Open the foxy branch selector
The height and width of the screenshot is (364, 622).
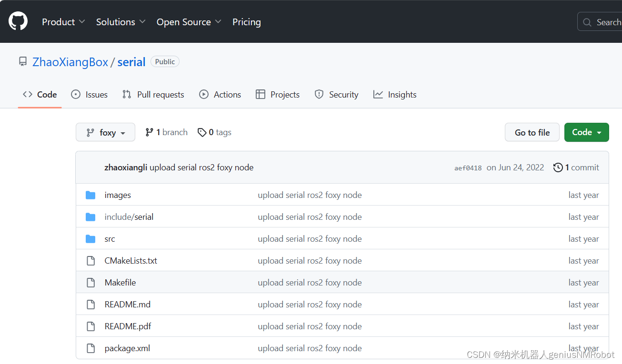[x=105, y=132]
